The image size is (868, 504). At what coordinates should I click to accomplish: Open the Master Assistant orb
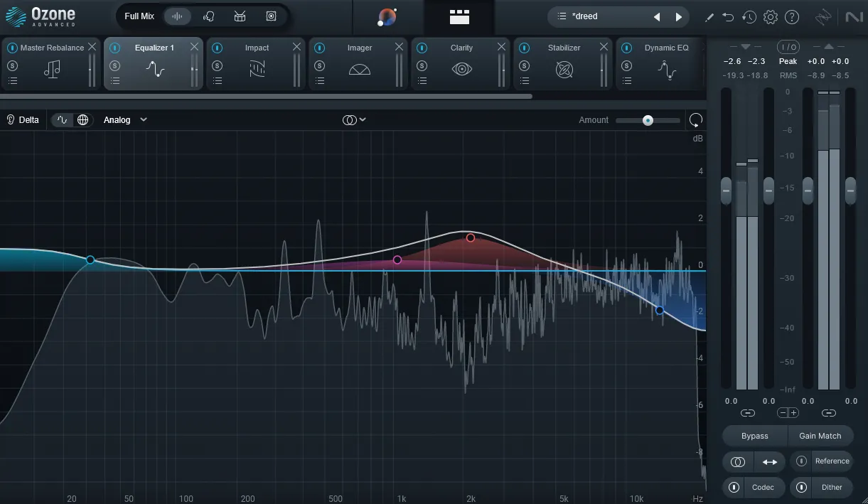tap(387, 17)
